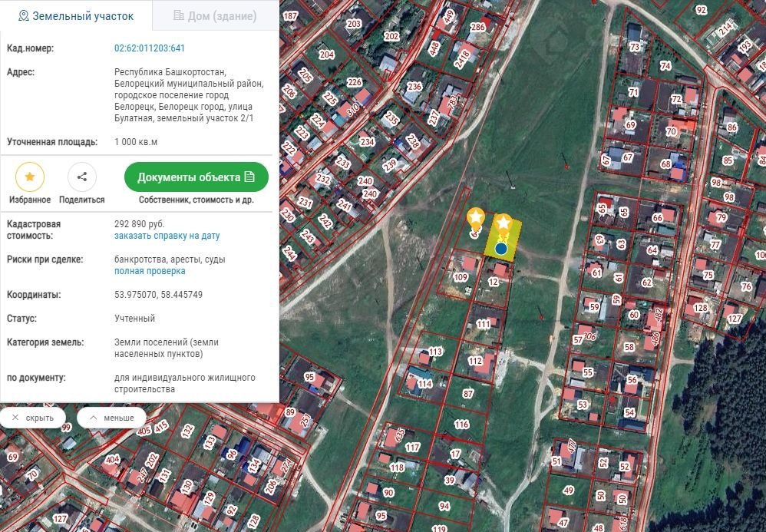Hide the info panel via скрыть
The width and height of the screenshot is (766, 532).
click(x=32, y=418)
